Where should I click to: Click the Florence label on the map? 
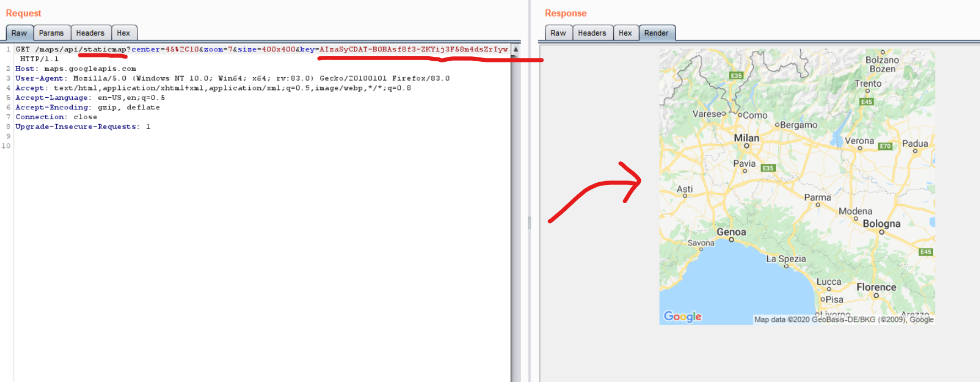(876, 287)
